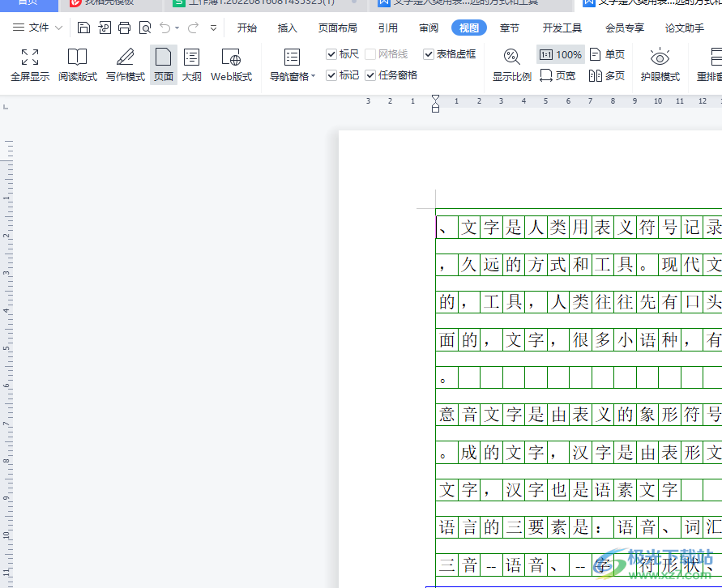Switch to the 开始 ribbon tab
Image resolution: width=722 pixels, height=588 pixels.
pos(247,28)
